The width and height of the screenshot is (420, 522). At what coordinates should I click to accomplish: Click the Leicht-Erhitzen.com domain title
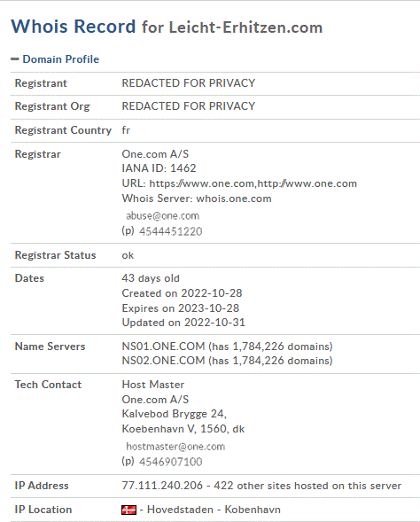coord(245,27)
